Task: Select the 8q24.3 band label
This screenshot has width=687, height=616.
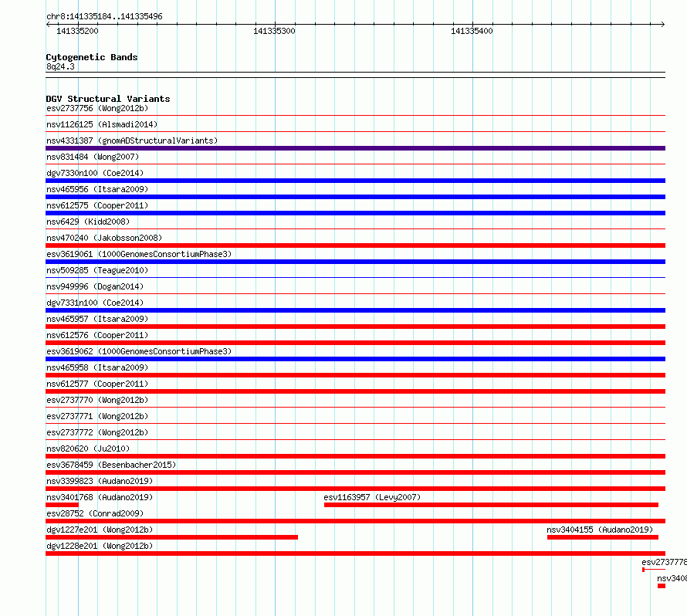Action: click(60, 66)
